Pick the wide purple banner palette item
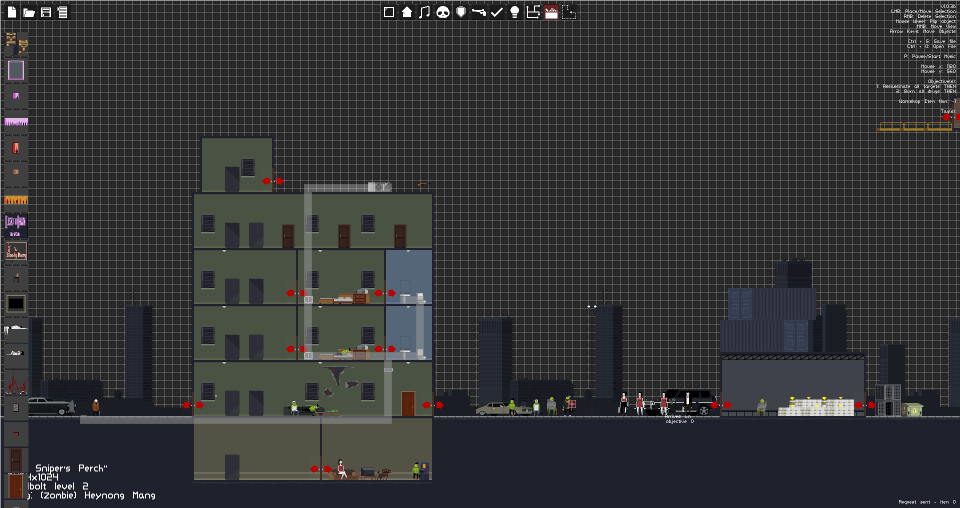Image resolution: width=960 pixels, height=508 pixels. pyautogui.click(x=16, y=122)
